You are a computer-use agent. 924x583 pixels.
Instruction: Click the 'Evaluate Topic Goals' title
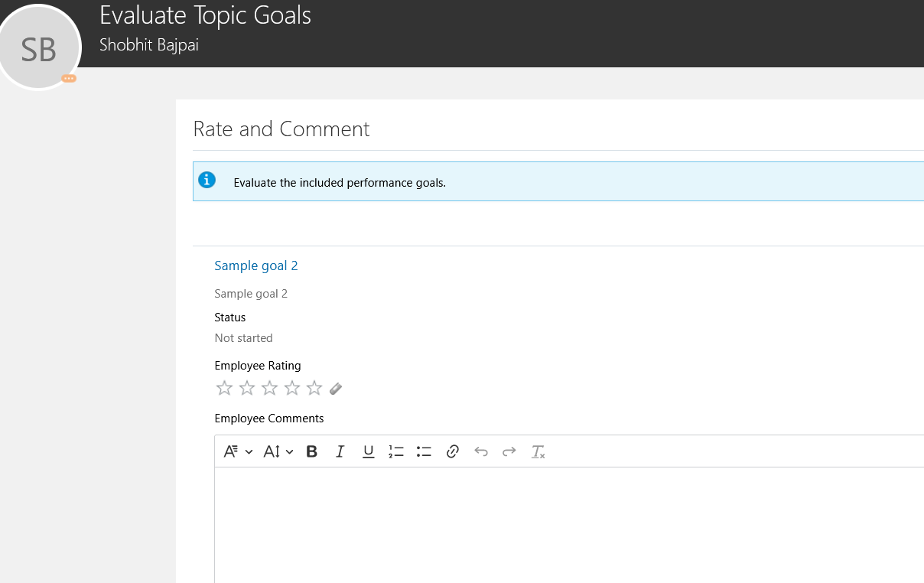205,15
